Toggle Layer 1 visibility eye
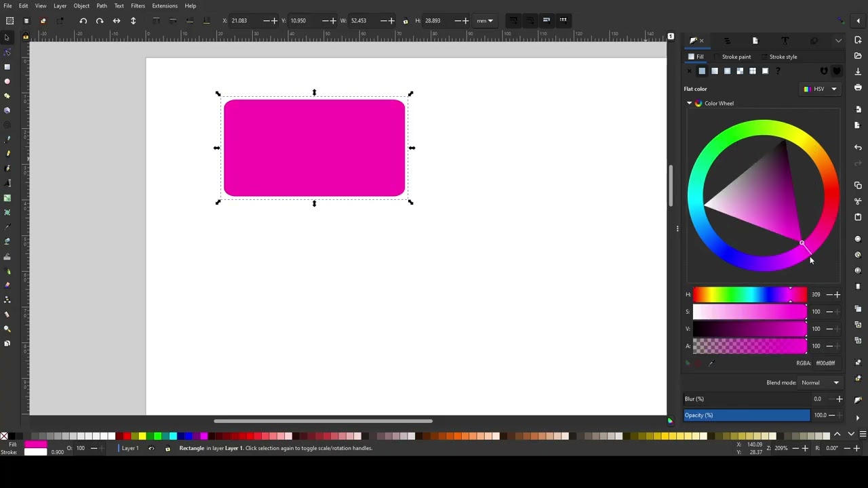 coord(151,448)
